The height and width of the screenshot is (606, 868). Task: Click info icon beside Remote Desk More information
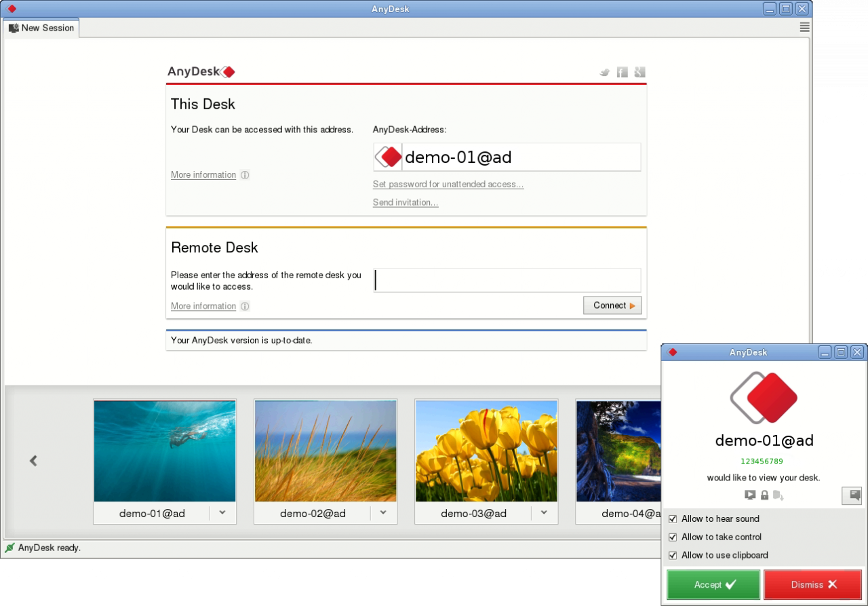point(245,306)
